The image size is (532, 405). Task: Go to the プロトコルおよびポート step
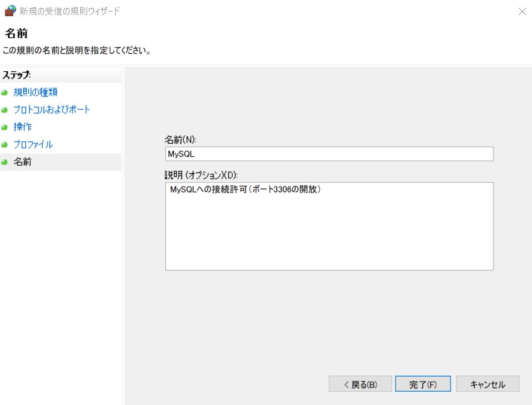tap(52, 109)
